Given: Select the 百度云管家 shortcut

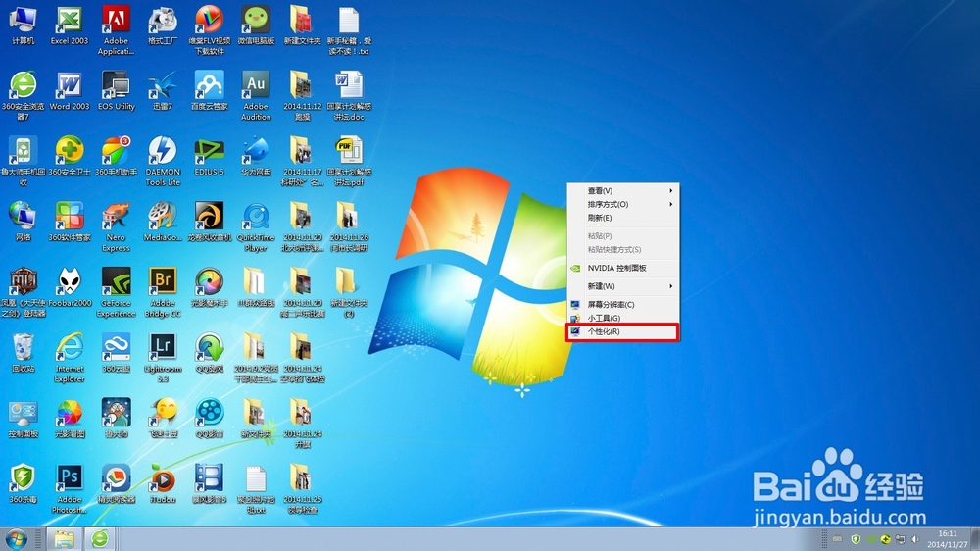Looking at the screenshot, I should point(210,91).
